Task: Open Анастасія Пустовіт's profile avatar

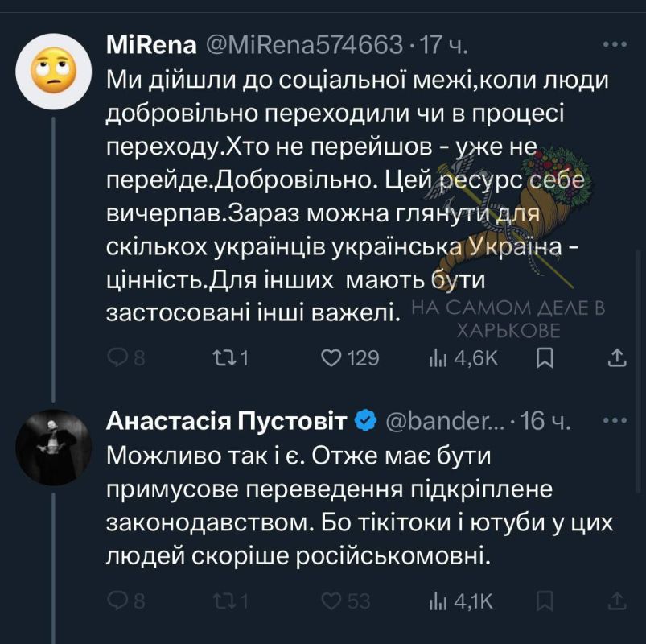Action: 53,448
